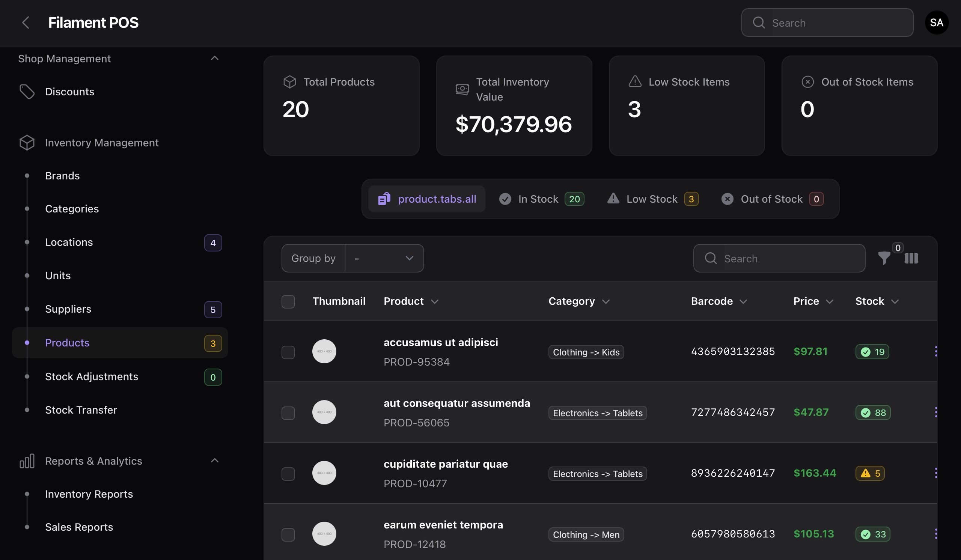The image size is (961, 560).
Task: Open the table filter funnel icon
Action: click(x=884, y=259)
